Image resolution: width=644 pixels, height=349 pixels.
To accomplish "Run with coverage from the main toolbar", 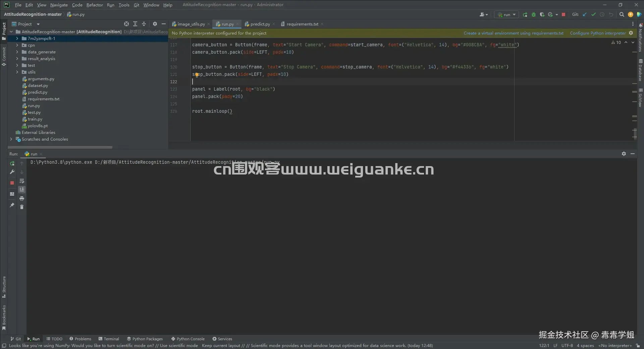I will click(x=542, y=14).
